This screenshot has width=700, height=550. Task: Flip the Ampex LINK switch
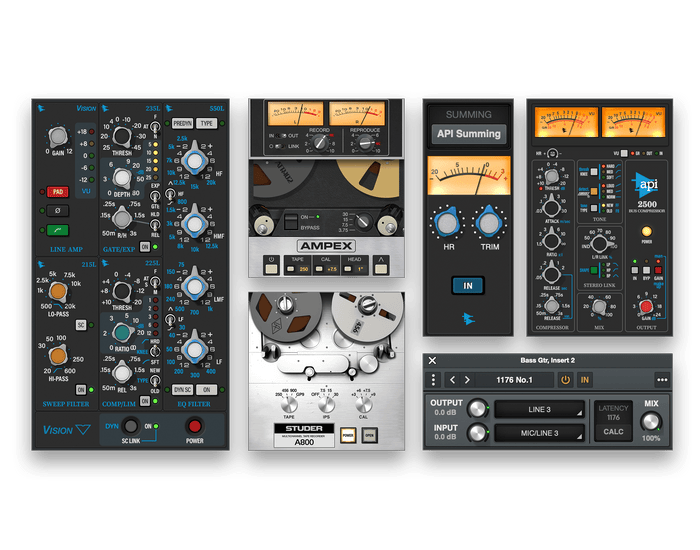(280, 146)
